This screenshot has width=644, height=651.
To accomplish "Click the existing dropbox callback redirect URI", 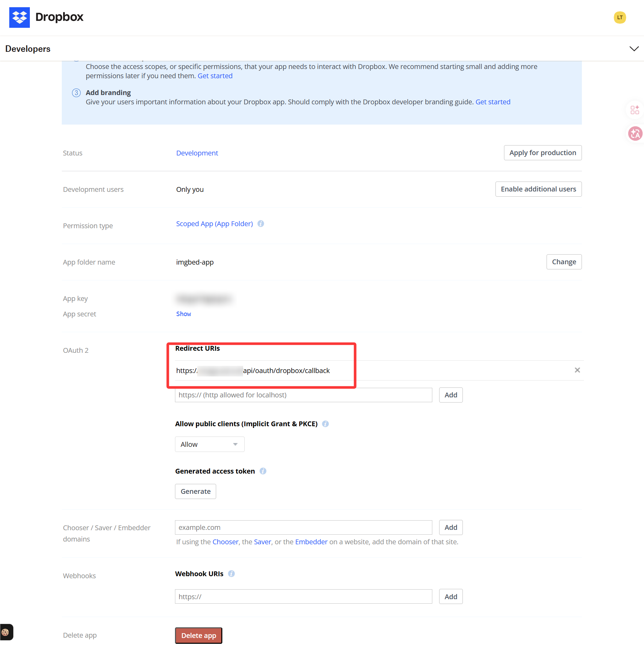I will (x=253, y=371).
